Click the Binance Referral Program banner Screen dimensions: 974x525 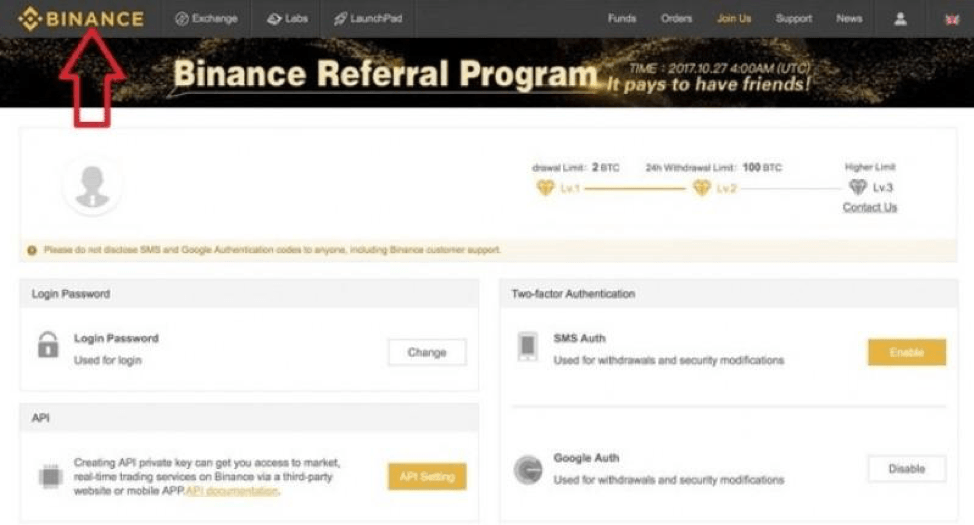487,73
